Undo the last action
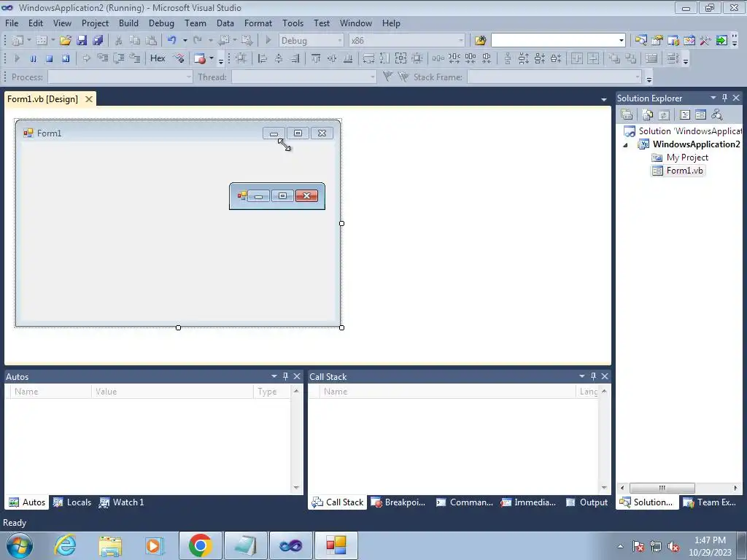The width and height of the screenshot is (747, 560). (172, 41)
